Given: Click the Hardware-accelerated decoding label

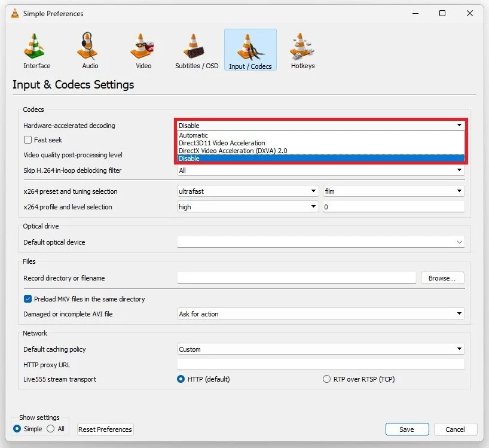Looking at the screenshot, I should [69, 126].
